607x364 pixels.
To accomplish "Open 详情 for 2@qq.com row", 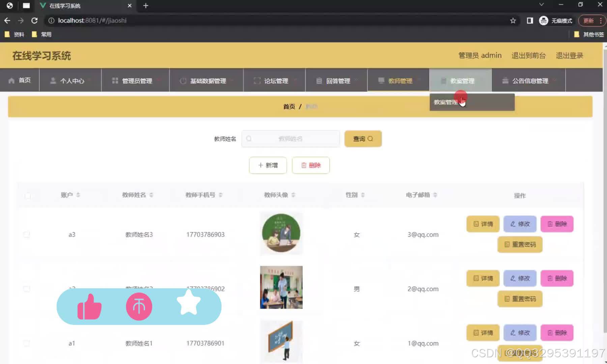I will pyautogui.click(x=483, y=278).
